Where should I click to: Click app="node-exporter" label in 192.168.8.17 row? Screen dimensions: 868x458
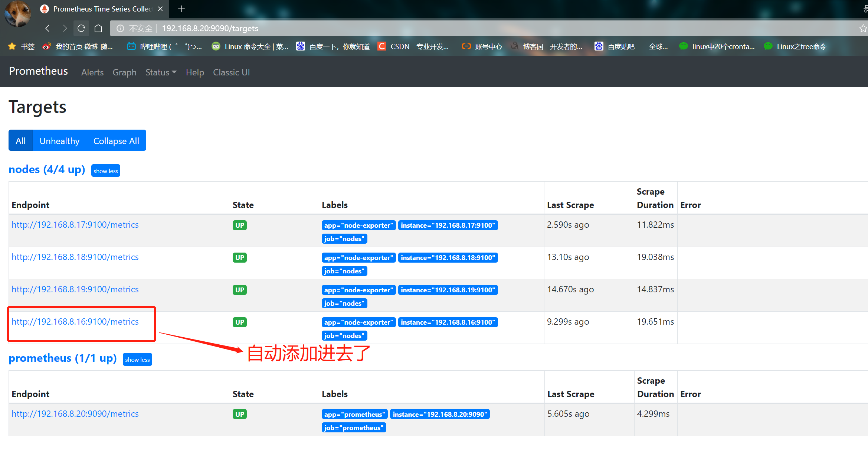pyautogui.click(x=358, y=225)
